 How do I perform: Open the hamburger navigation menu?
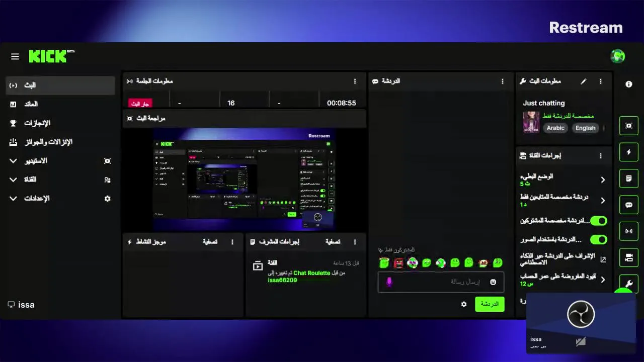point(15,56)
